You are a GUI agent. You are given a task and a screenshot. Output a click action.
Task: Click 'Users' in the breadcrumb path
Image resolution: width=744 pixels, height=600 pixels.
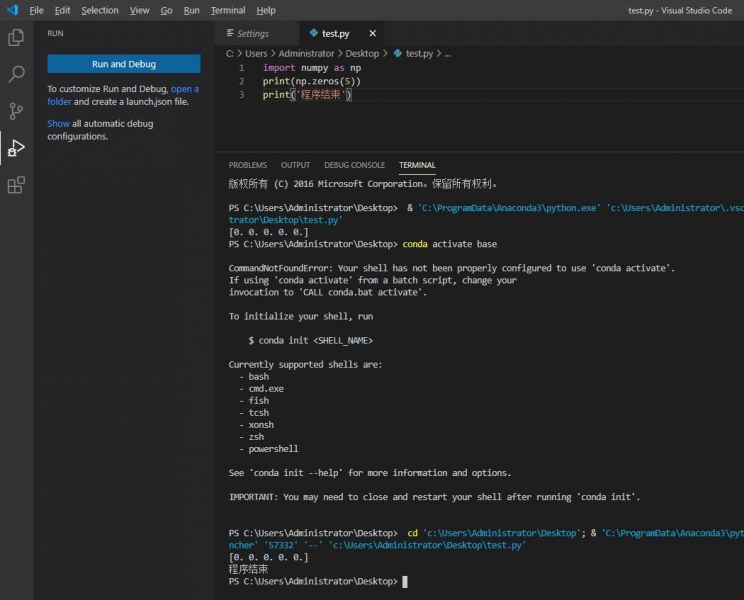pos(256,54)
